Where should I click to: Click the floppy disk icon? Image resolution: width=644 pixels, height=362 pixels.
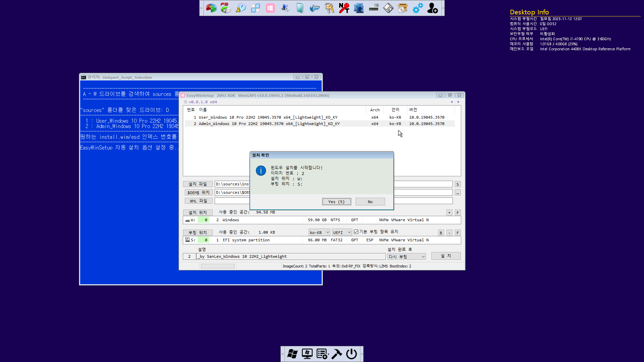[388, 8]
